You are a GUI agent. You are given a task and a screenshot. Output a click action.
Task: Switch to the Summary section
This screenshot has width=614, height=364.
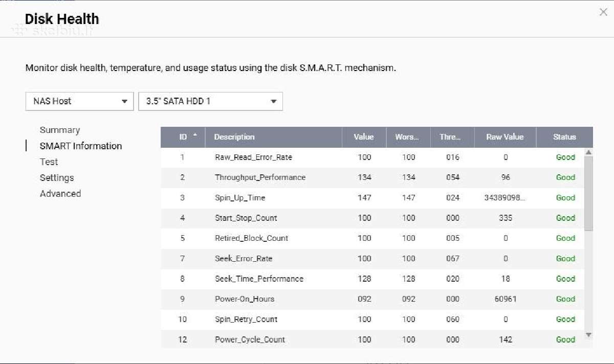tap(60, 130)
